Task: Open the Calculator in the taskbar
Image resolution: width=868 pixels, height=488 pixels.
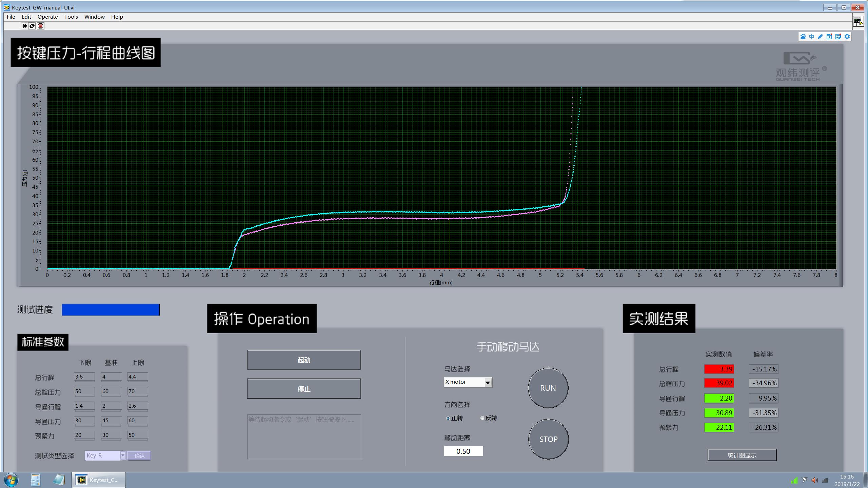Action: point(35,480)
